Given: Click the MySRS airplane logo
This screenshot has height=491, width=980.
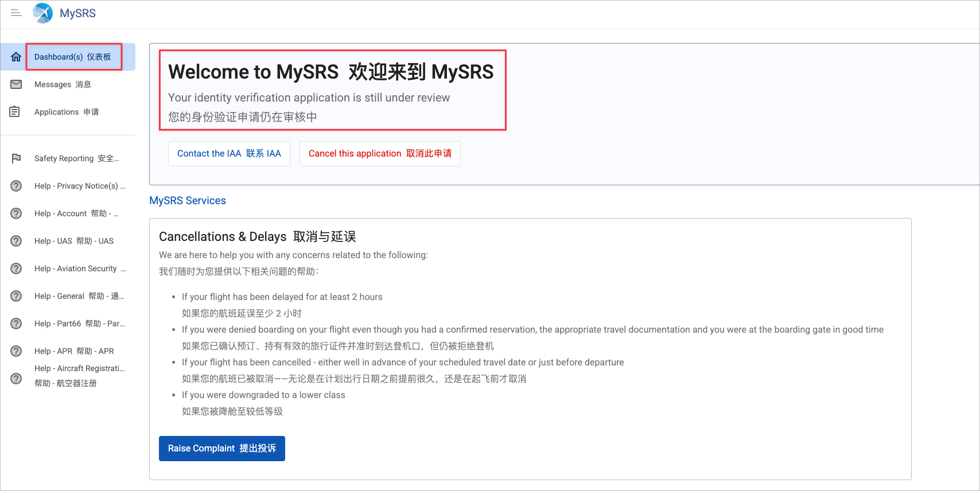Looking at the screenshot, I should 43,13.
